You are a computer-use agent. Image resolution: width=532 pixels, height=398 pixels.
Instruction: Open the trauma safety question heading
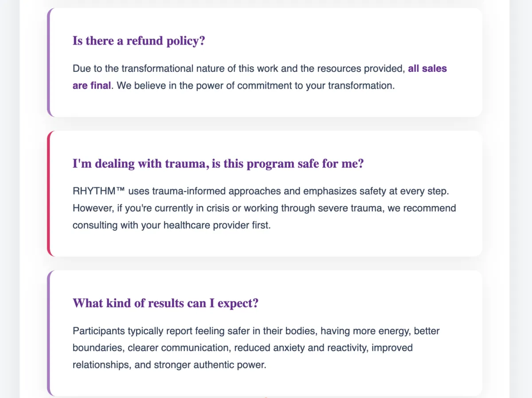tap(218, 164)
